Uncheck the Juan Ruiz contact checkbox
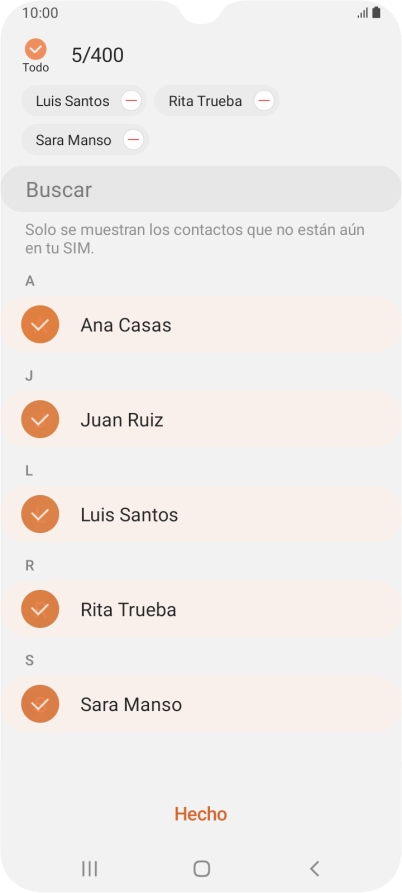Viewport: 402px width, 893px height. coord(40,420)
